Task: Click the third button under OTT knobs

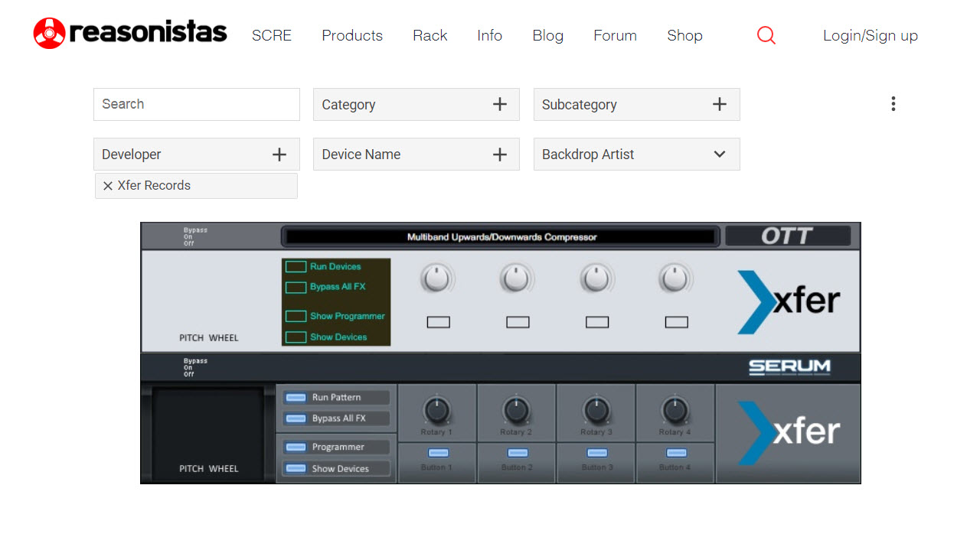Action: pyautogui.click(x=597, y=322)
